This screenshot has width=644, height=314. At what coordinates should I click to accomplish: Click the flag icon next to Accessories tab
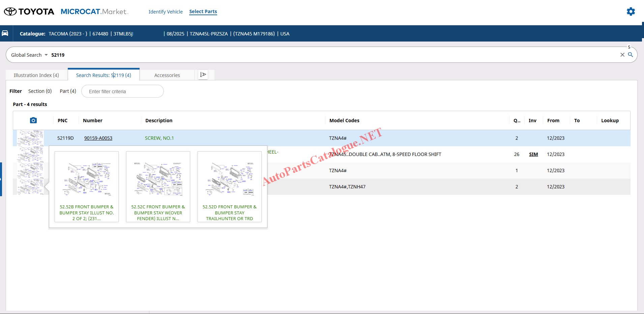203,75
